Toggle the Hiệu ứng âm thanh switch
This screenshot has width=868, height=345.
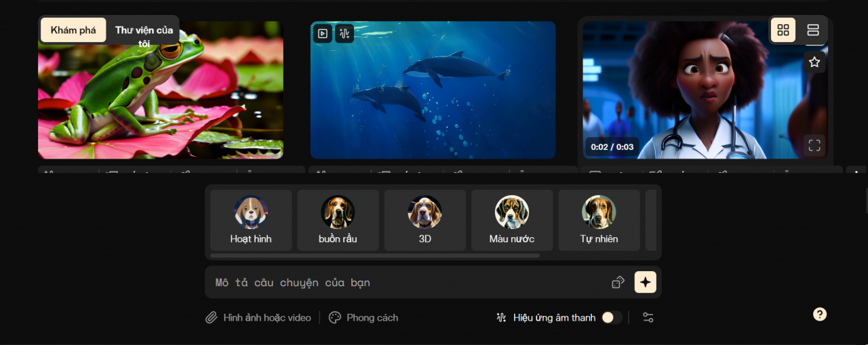612,317
